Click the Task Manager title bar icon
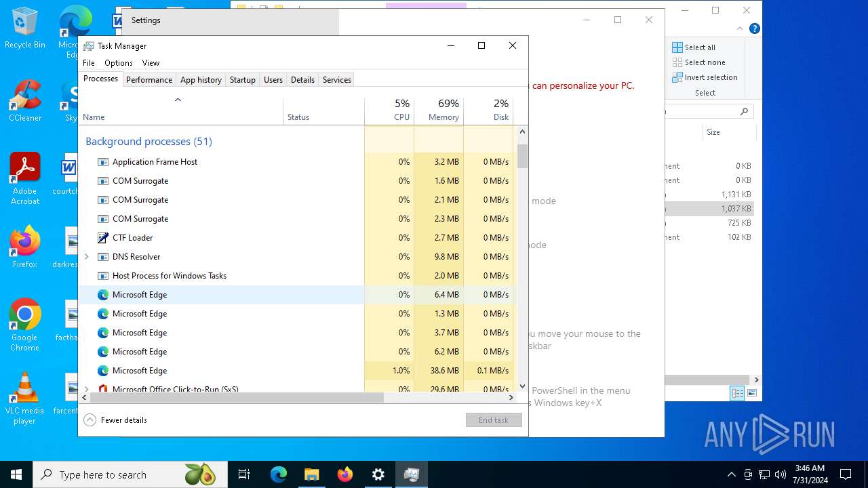 pyautogui.click(x=89, y=46)
